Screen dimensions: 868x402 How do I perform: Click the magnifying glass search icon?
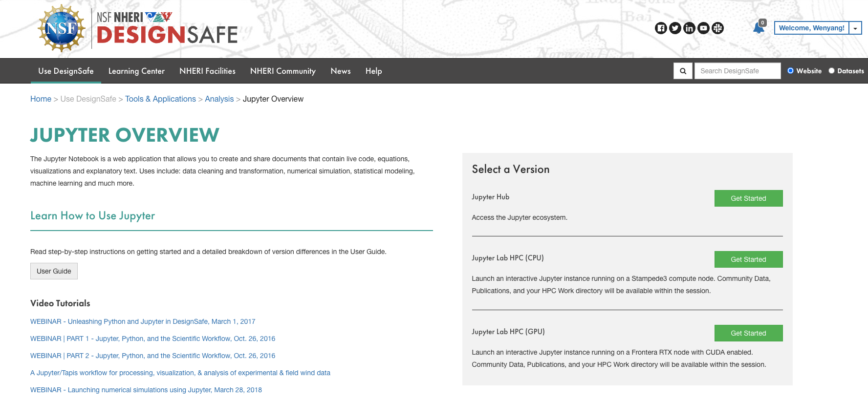click(683, 71)
